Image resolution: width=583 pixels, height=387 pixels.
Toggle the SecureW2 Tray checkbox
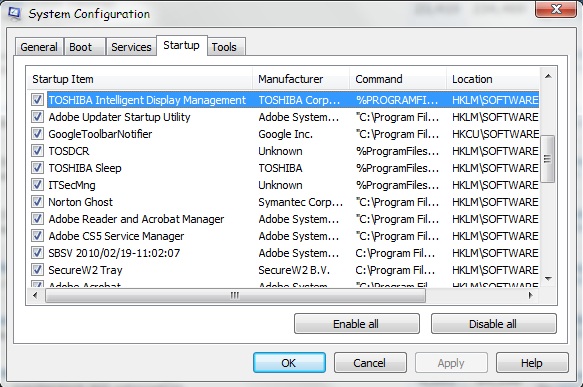point(37,270)
